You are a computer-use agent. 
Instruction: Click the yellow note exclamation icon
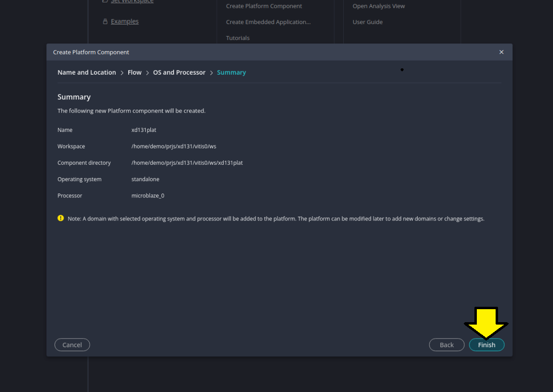coord(60,218)
